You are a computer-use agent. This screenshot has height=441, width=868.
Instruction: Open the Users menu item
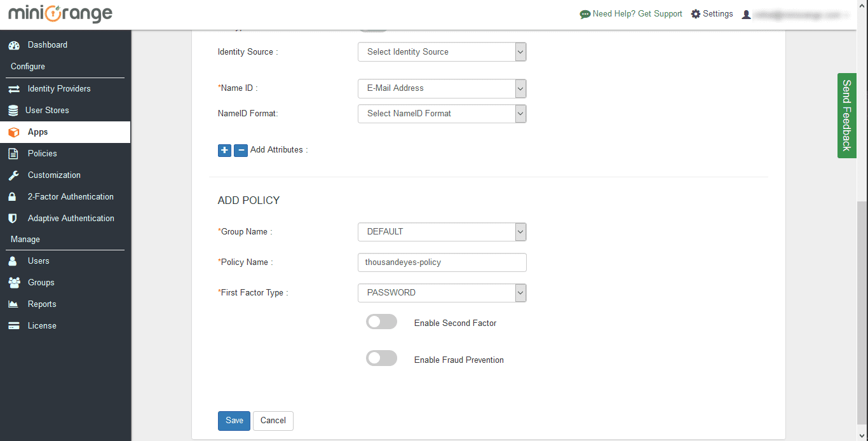[38, 261]
